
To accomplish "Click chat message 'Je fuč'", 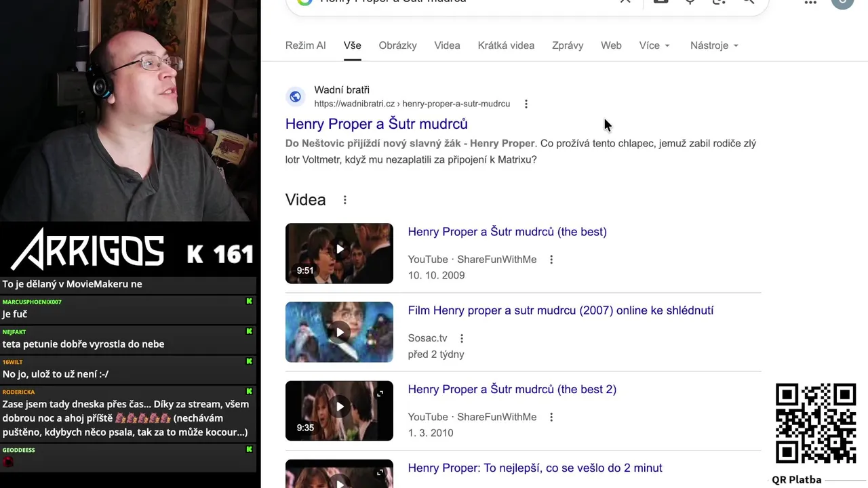I will pos(14,314).
